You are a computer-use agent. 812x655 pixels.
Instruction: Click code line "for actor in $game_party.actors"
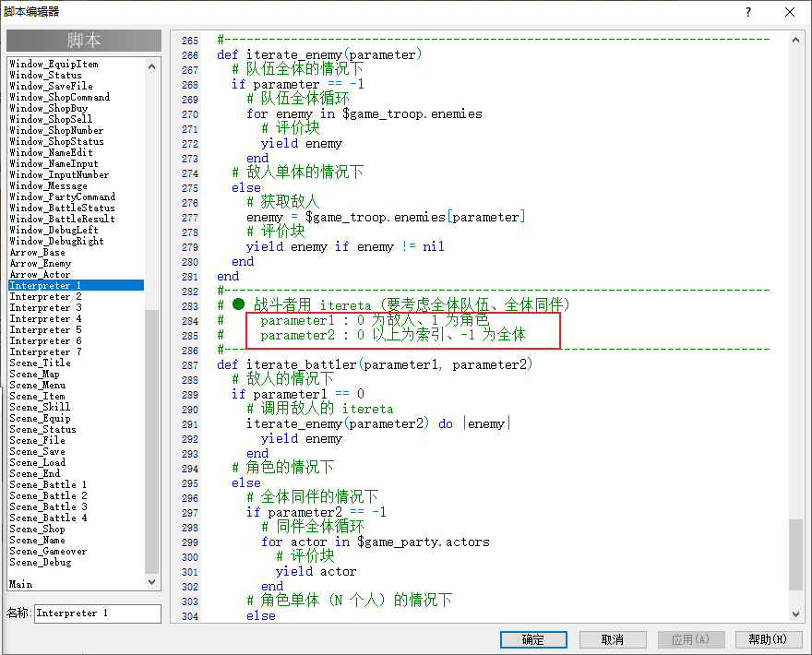pos(375,542)
